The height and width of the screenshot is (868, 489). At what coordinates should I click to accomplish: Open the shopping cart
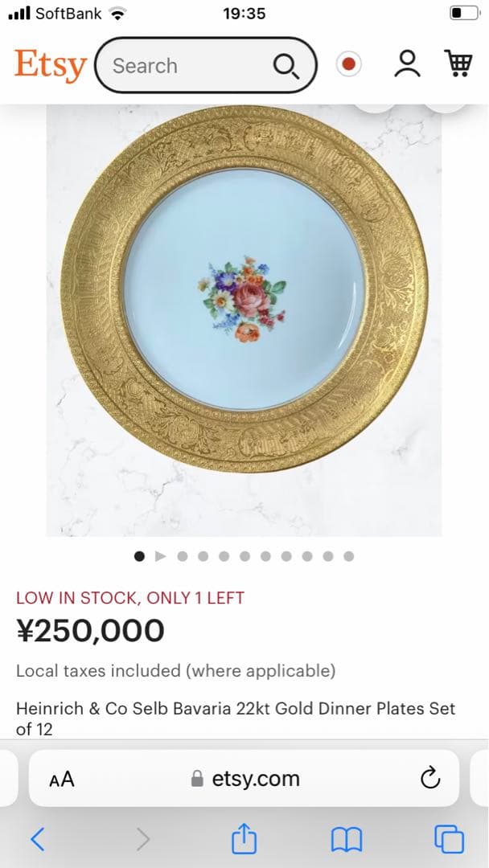[458, 63]
